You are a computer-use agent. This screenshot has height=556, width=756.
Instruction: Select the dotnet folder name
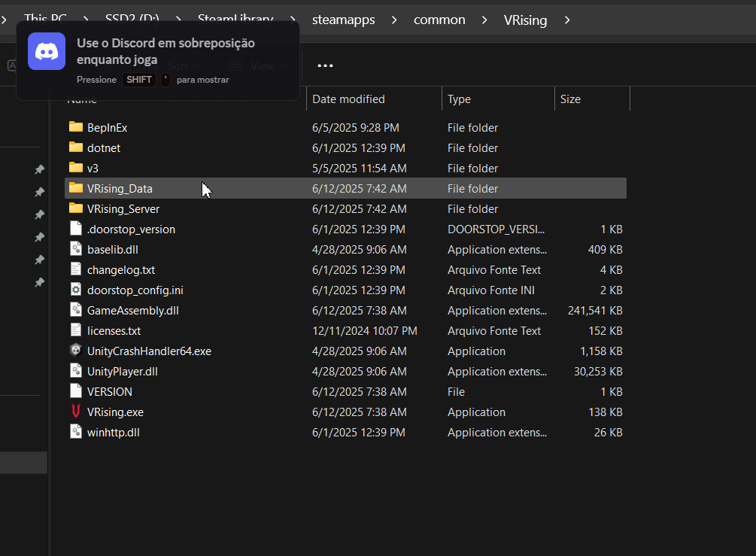click(104, 148)
